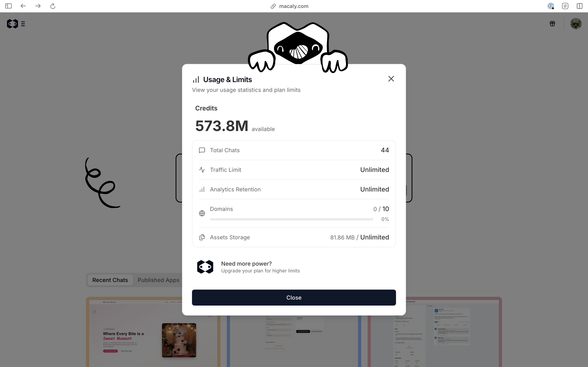
Task: Open the Total Chats chat icon
Action: click(202, 150)
